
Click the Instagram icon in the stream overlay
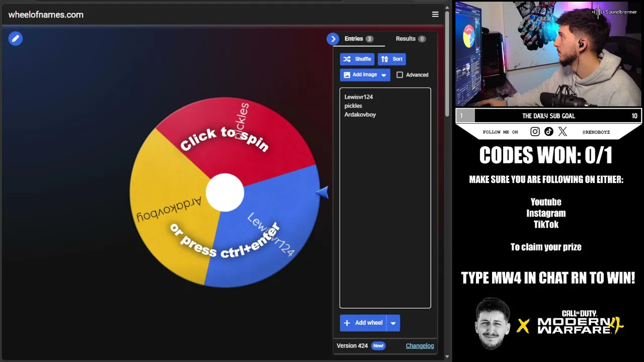point(535,132)
